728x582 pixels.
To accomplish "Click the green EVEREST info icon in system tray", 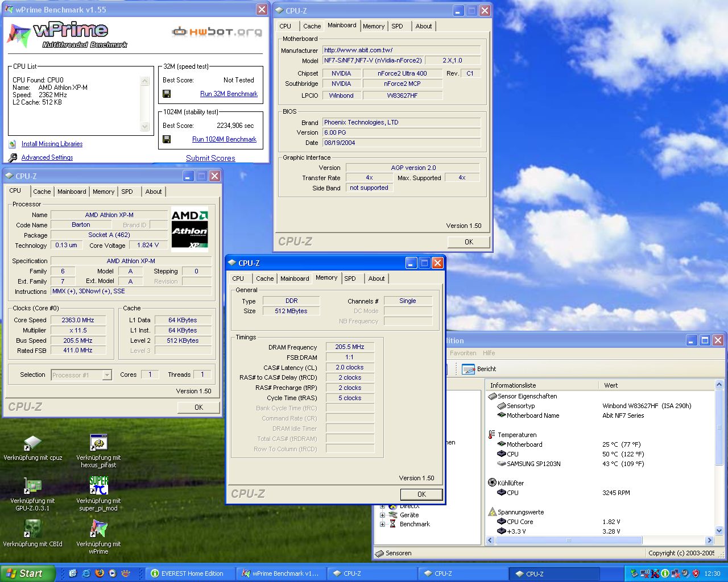I will (x=665, y=573).
